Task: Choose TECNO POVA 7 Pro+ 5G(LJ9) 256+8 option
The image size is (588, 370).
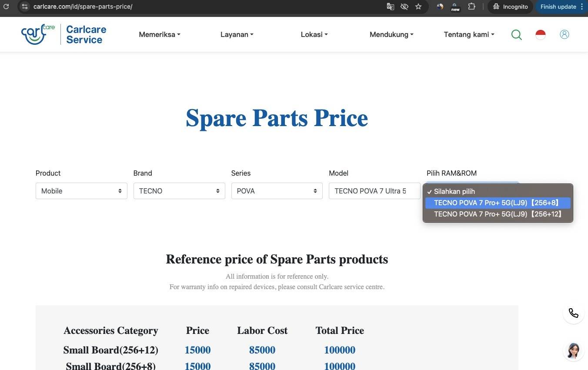Action: click(x=498, y=203)
